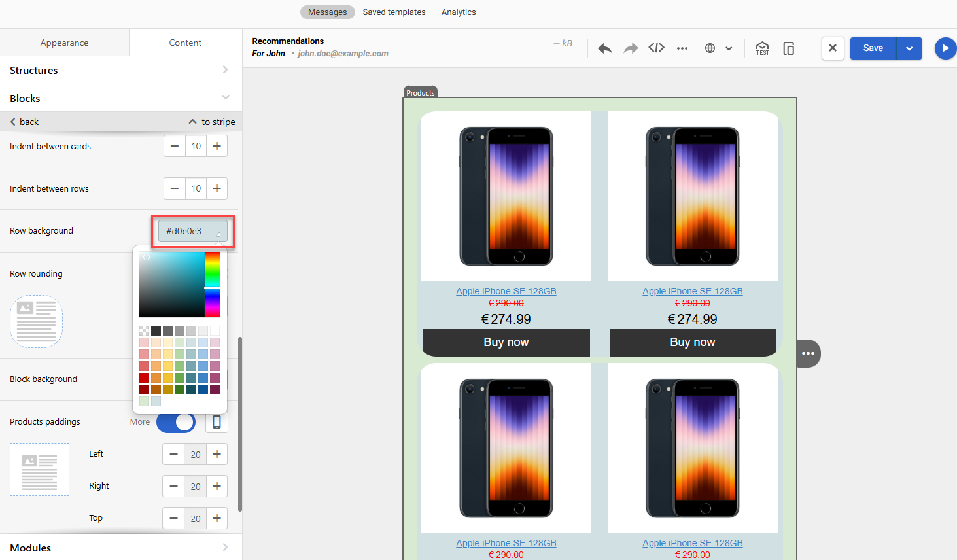Click the john.doe@example.com recipient text

(343, 54)
